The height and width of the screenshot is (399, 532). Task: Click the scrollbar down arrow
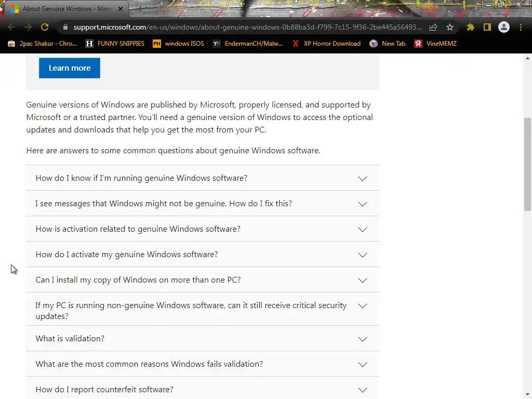527,394
